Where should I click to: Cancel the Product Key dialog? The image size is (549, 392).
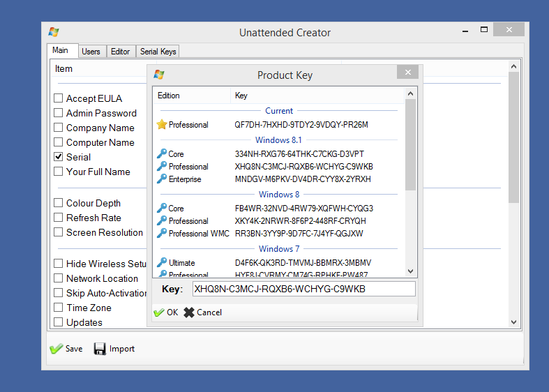pyautogui.click(x=203, y=312)
